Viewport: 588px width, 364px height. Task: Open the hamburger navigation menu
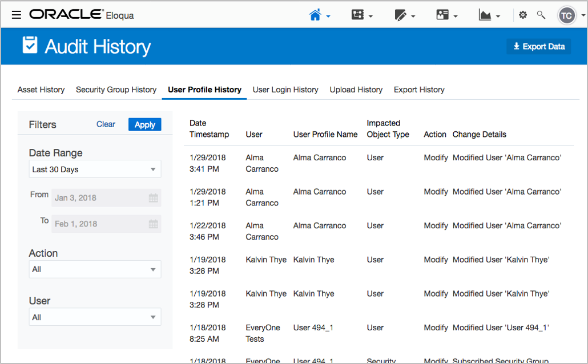point(17,15)
